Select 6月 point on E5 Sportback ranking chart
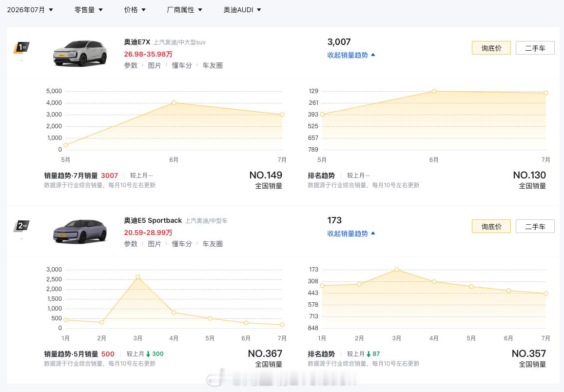The height and width of the screenshot is (392, 564). pos(508,290)
